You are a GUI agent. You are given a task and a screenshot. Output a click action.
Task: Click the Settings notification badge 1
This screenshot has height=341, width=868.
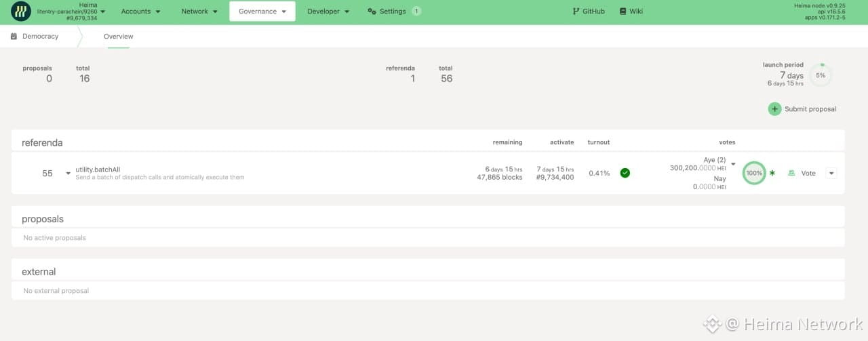click(x=416, y=12)
